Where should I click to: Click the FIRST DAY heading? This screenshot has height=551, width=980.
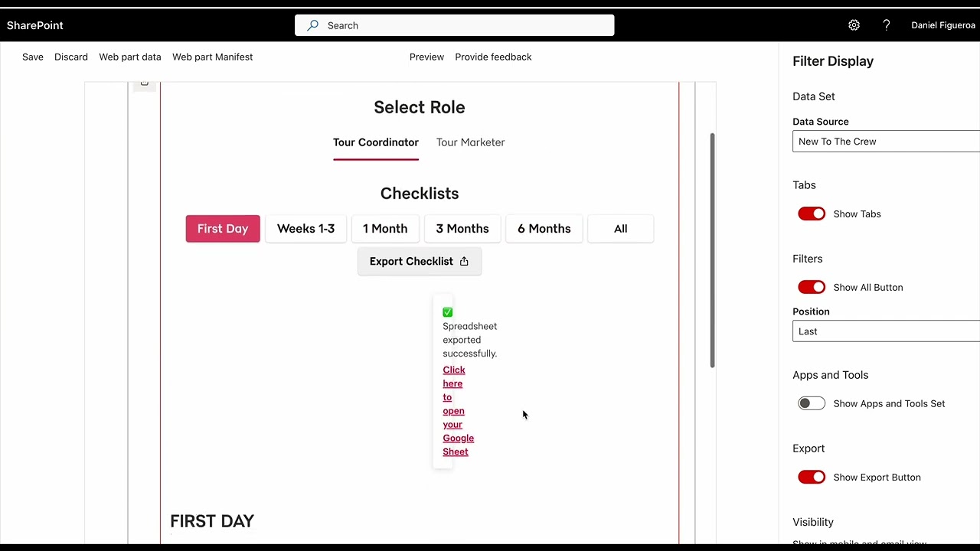click(x=212, y=521)
